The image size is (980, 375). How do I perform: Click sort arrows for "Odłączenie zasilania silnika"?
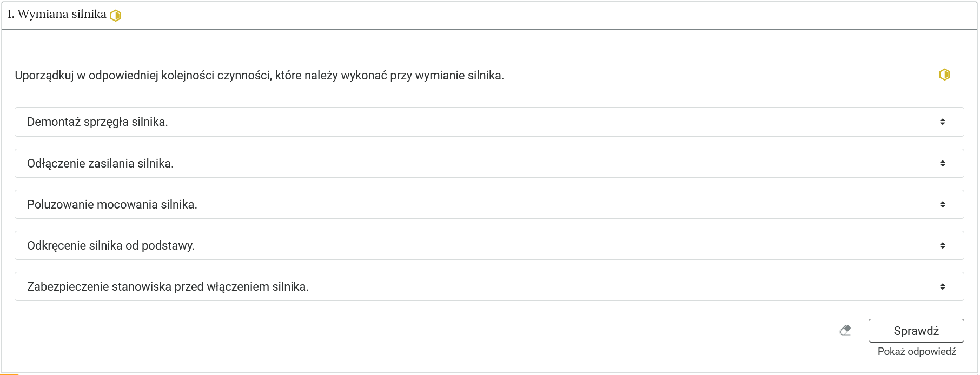(942, 163)
